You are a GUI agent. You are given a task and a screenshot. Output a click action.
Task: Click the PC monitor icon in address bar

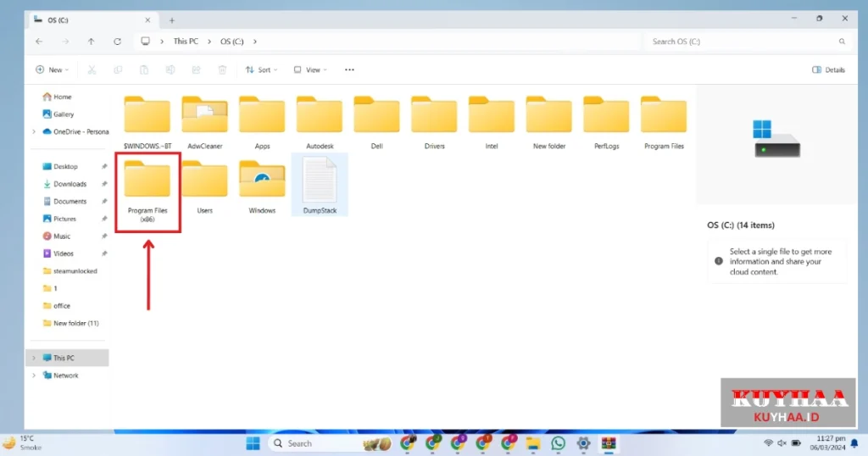coord(145,42)
